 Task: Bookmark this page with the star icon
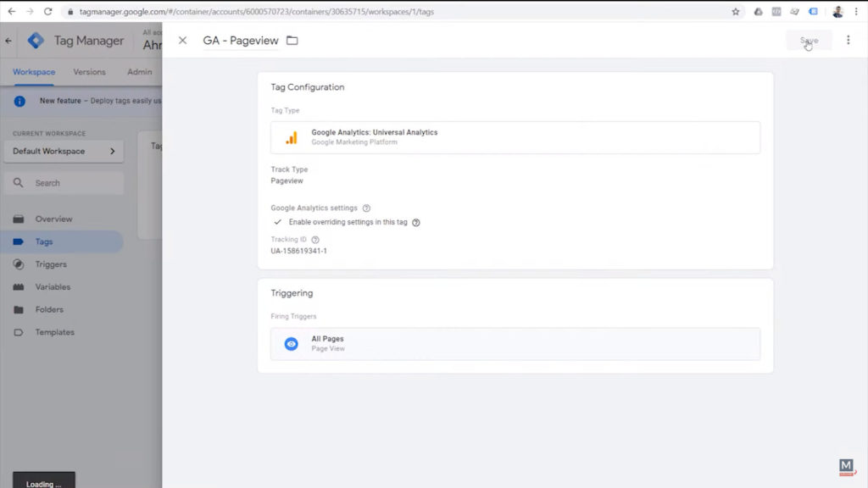click(x=736, y=12)
